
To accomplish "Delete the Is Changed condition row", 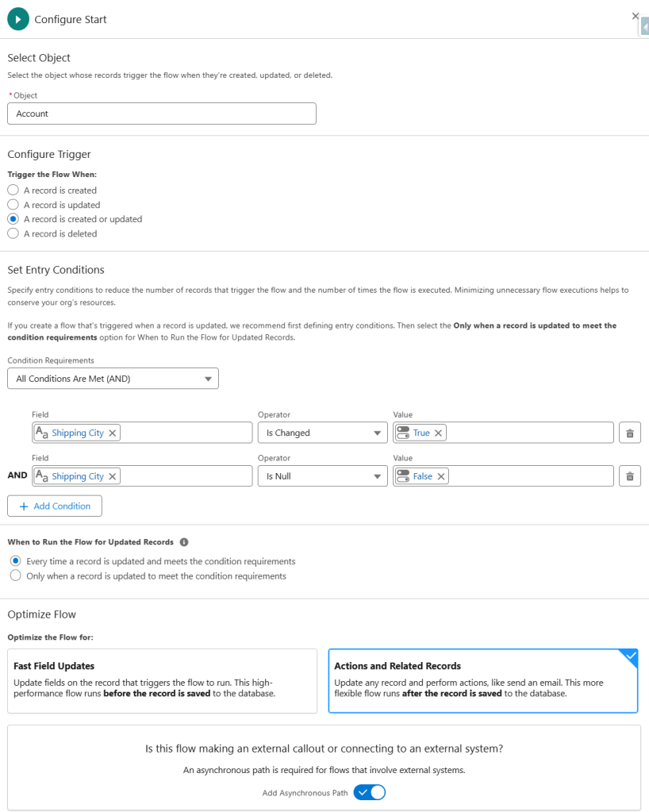I will click(x=629, y=433).
